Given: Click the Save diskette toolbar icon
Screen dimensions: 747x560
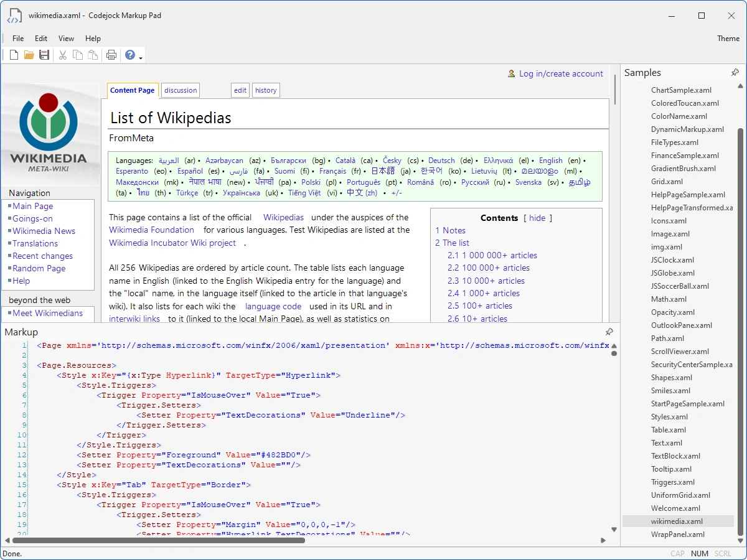Looking at the screenshot, I should tap(44, 55).
